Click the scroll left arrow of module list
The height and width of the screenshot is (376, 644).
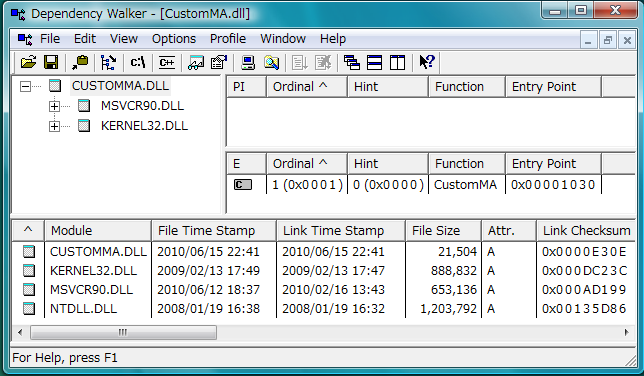[20, 332]
